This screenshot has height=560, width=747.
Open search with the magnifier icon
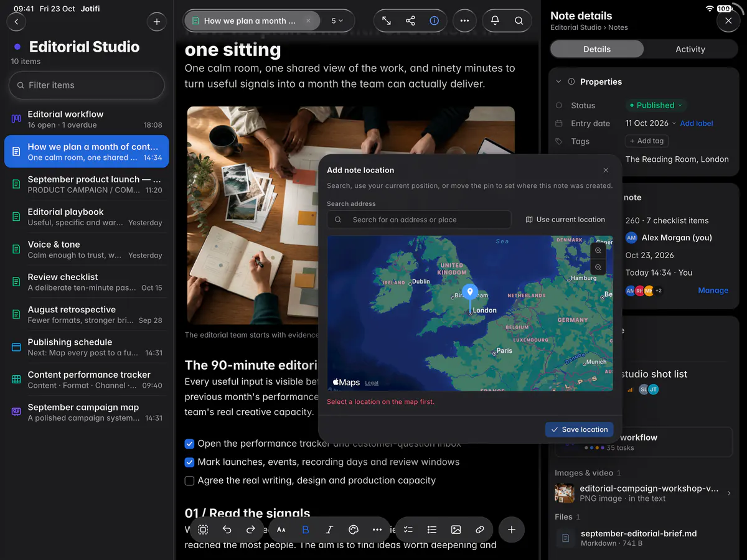[x=519, y=21]
